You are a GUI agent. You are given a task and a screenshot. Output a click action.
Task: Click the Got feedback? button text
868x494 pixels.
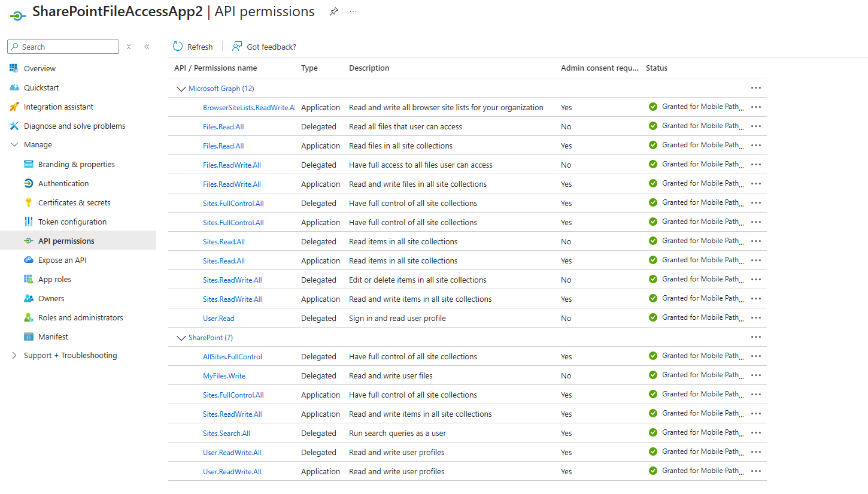coord(271,47)
